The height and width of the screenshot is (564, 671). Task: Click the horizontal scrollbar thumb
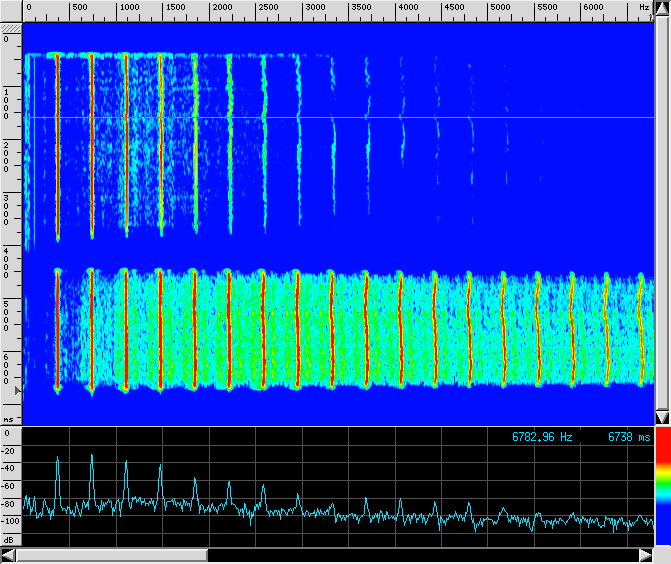[x=112, y=555]
